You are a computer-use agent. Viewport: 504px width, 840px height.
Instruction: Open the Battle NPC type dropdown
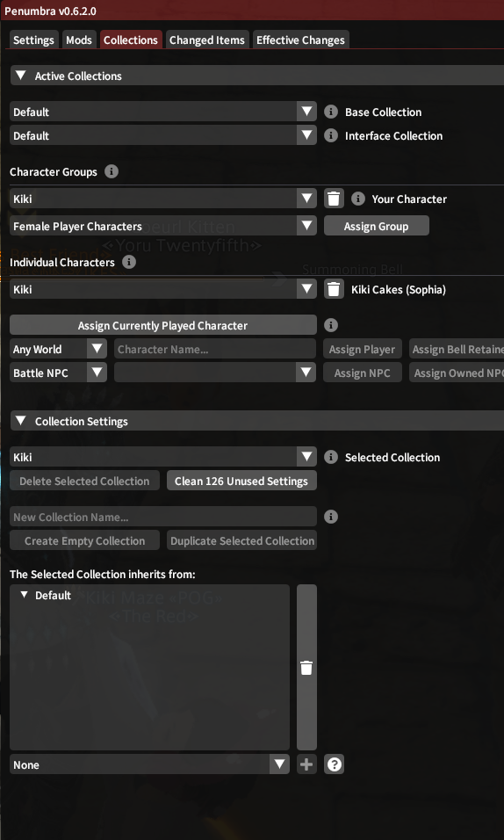58,373
